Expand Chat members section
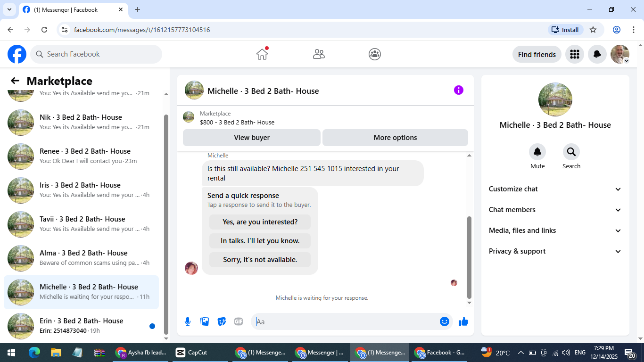This screenshot has width=644, height=362. click(x=555, y=210)
